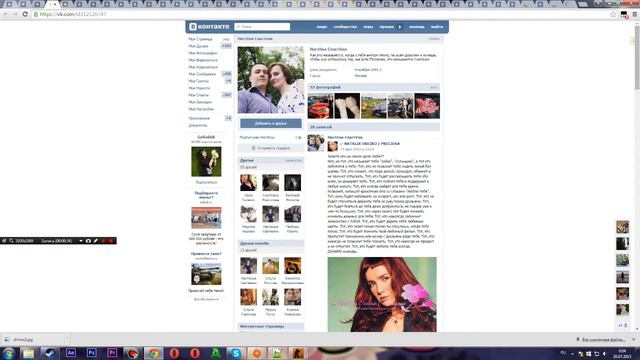Open the 'игры' header menu link
The width and height of the screenshot is (640, 360).
point(368,27)
